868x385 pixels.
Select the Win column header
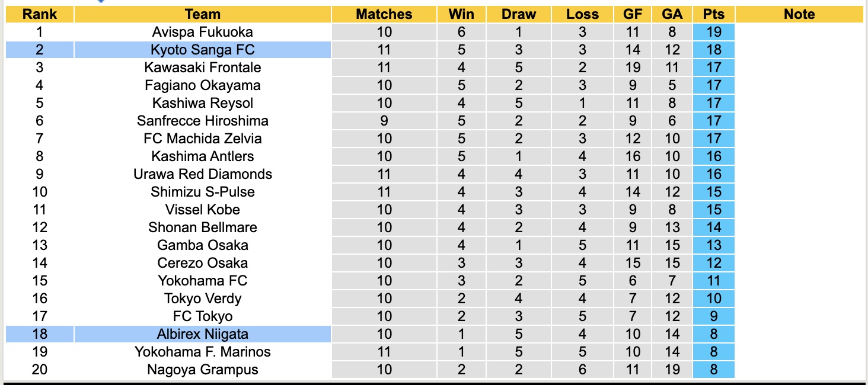[x=461, y=14]
